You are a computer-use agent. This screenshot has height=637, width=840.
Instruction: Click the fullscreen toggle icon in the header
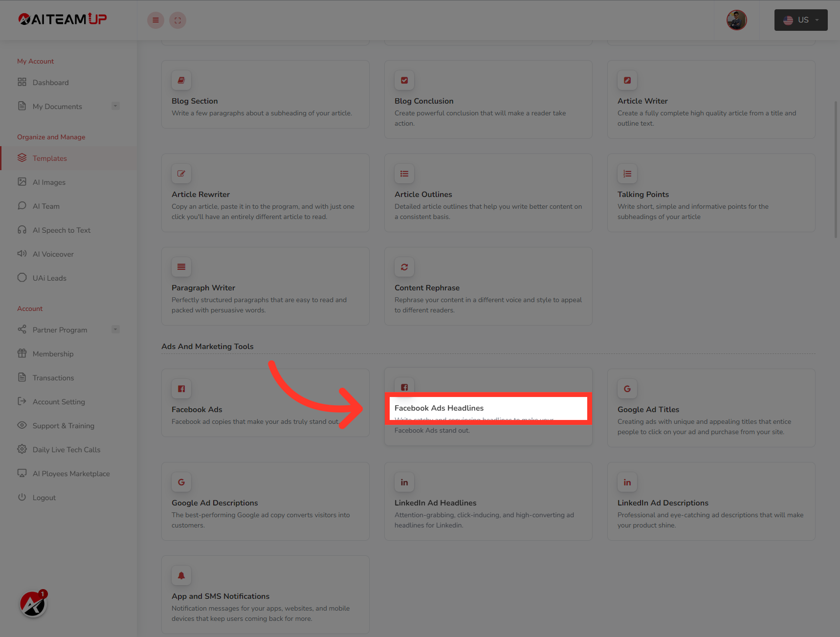[x=177, y=20]
